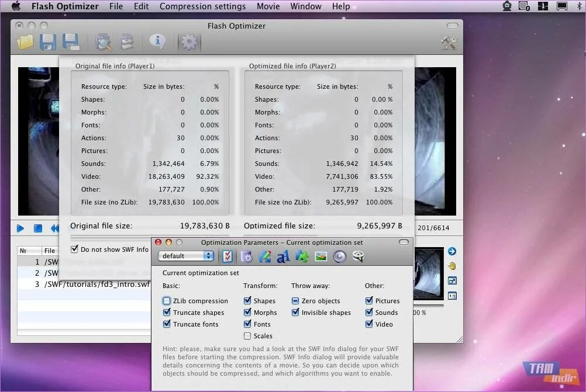586x392 pixels.
Task: Stop playback with the blue square button
Action: [x=38, y=228]
